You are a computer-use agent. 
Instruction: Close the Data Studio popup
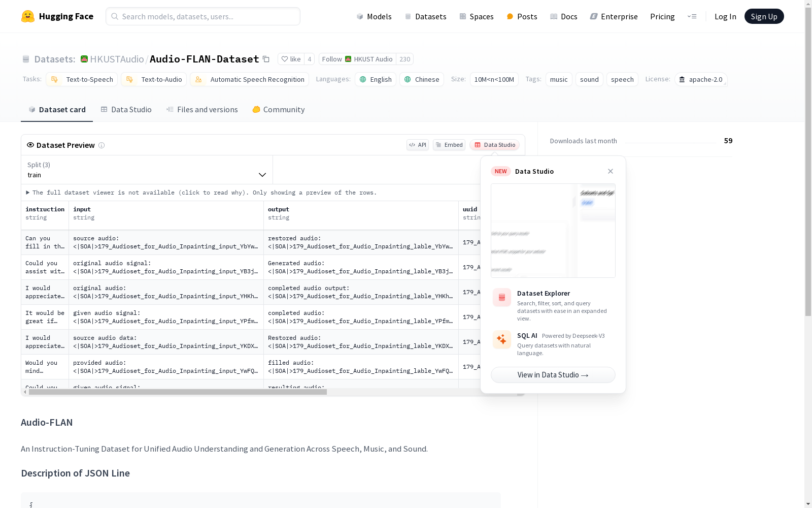point(611,171)
